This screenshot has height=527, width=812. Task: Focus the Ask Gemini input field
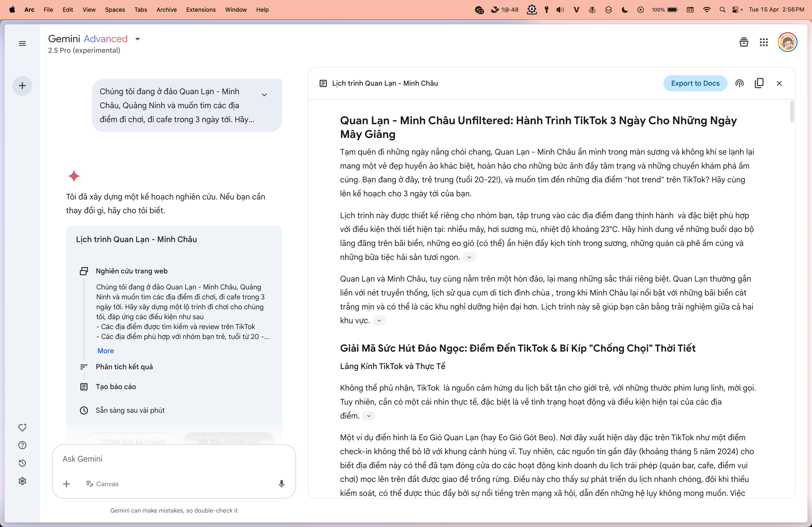[x=174, y=459]
